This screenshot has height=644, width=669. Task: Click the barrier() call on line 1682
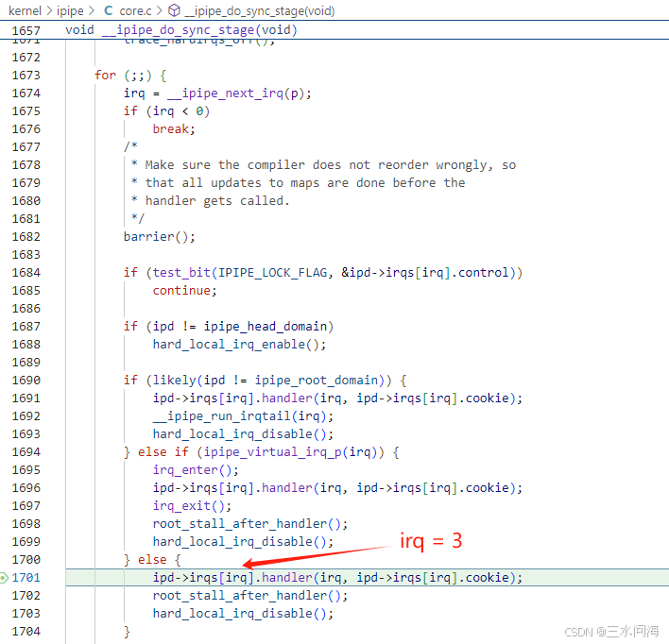coord(159,237)
